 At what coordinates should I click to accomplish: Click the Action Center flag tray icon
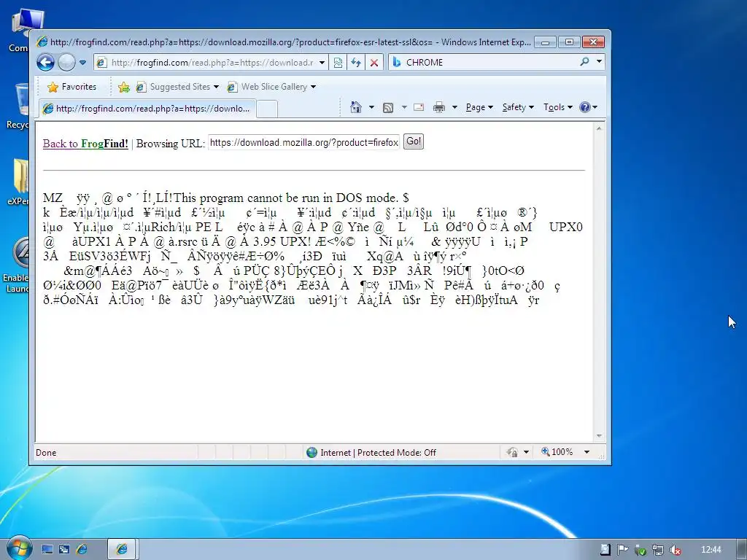click(622, 550)
